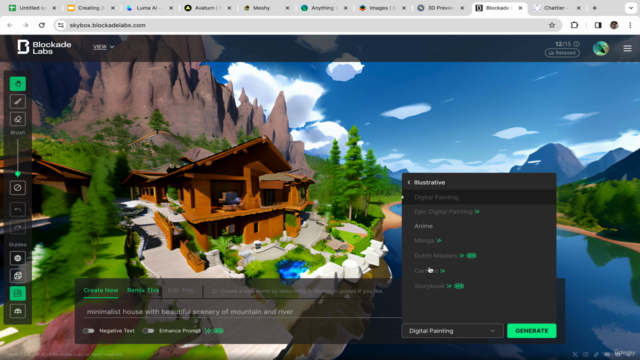The image size is (640, 360).
Task: Switch to the Edit This tab
Action: click(x=180, y=290)
